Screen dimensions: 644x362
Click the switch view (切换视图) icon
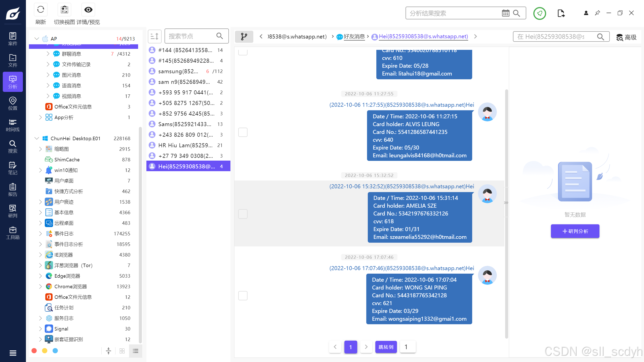point(64,10)
